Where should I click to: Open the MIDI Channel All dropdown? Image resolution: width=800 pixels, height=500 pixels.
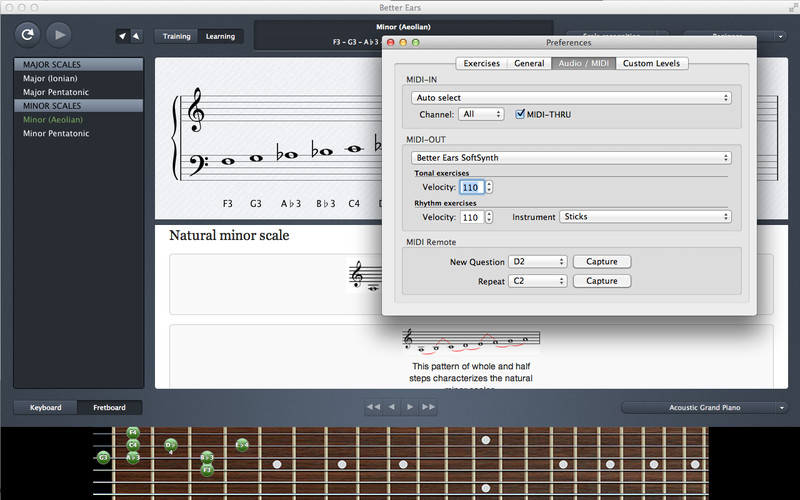[x=481, y=114]
